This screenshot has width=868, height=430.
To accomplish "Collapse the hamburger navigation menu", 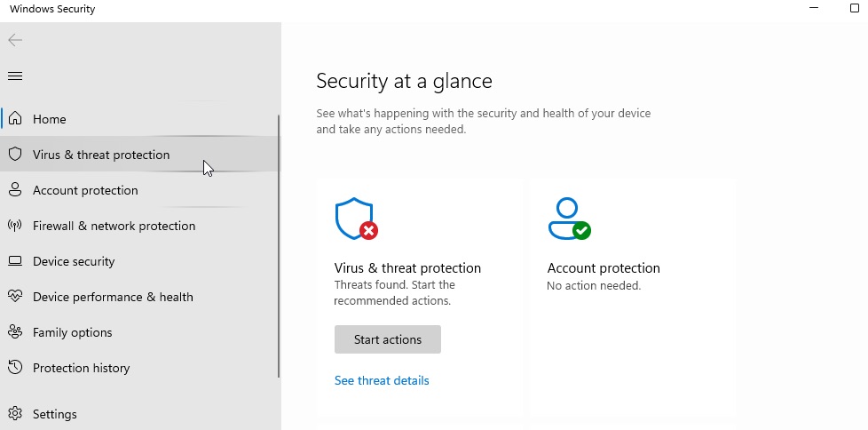I will point(15,76).
